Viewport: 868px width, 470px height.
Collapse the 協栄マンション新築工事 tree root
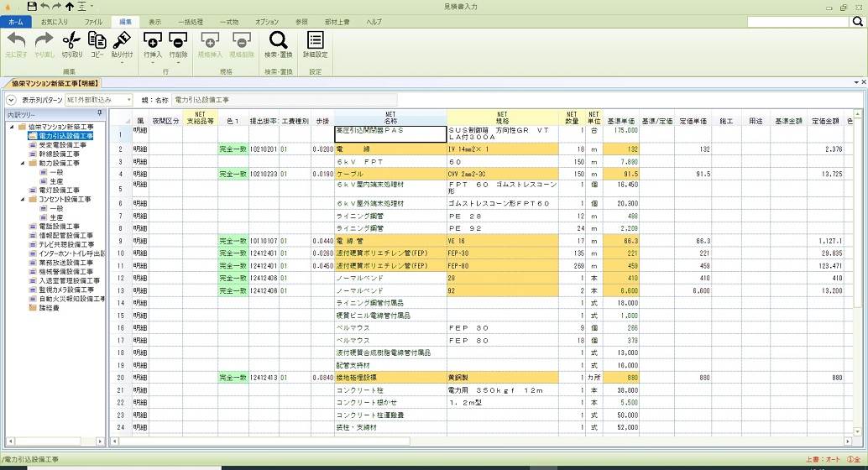(x=13, y=127)
